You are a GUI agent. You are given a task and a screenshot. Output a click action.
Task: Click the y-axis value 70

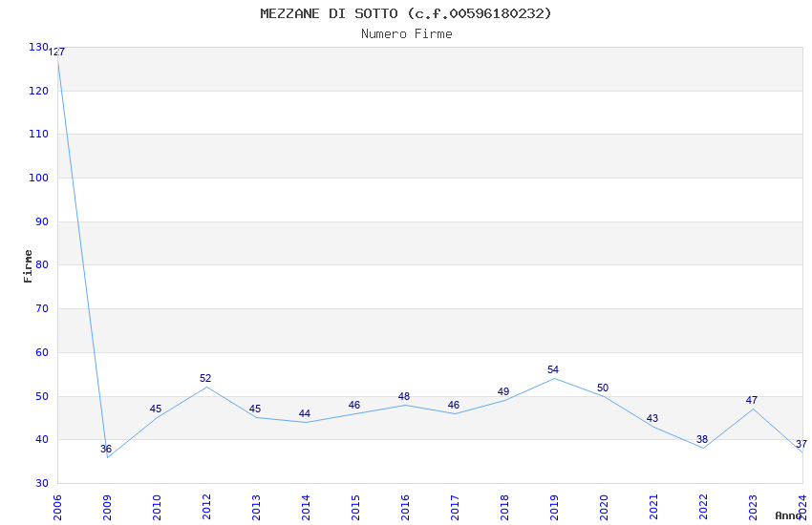(x=42, y=308)
